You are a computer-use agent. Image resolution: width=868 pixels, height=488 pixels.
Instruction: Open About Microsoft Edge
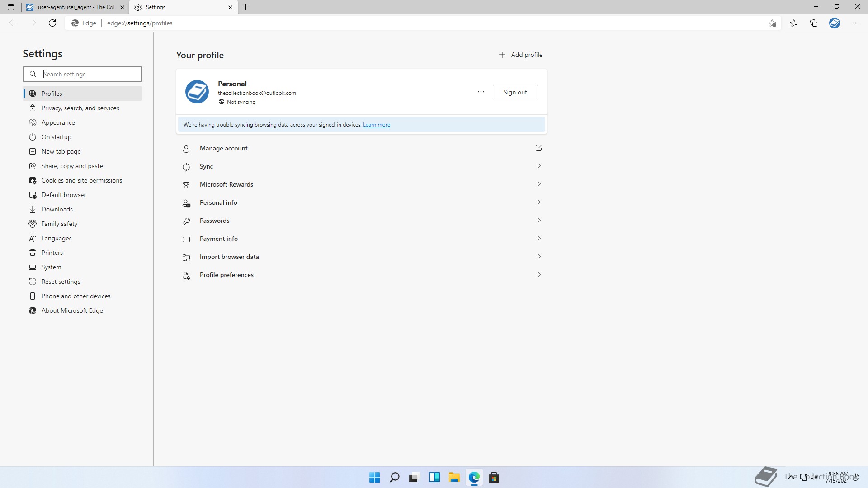click(x=82, y=310)
